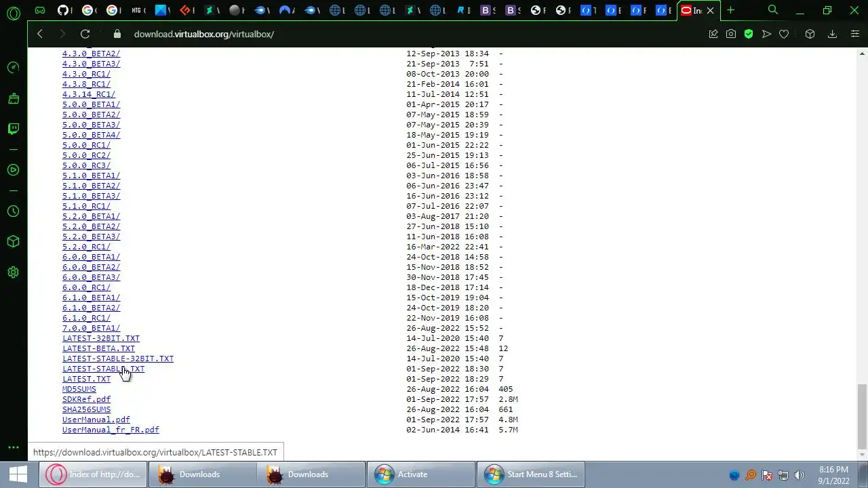Open Extensions from the sidebar cube icon
The height and width of the screenshot is (488, 868).
coord(13,242)
